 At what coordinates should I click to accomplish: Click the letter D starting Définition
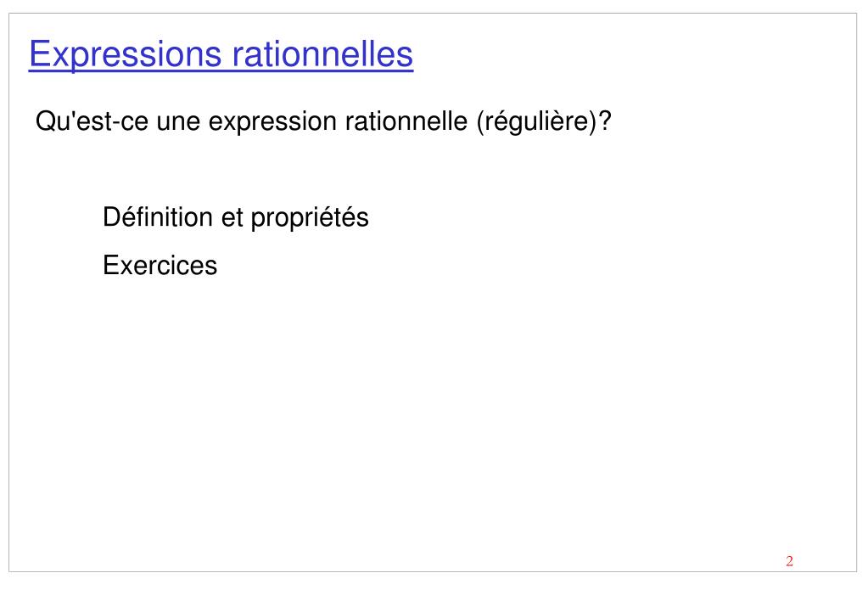[x=112, y=217]
